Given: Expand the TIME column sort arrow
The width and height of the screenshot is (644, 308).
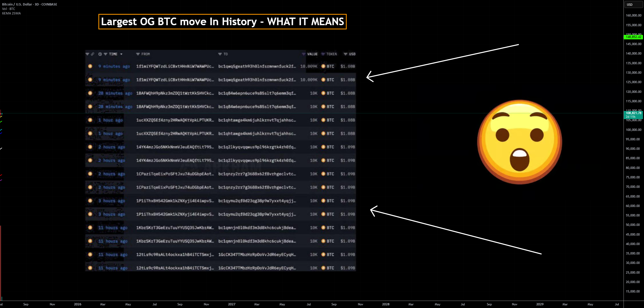Looking at the screenshot, I should (121, 54).
